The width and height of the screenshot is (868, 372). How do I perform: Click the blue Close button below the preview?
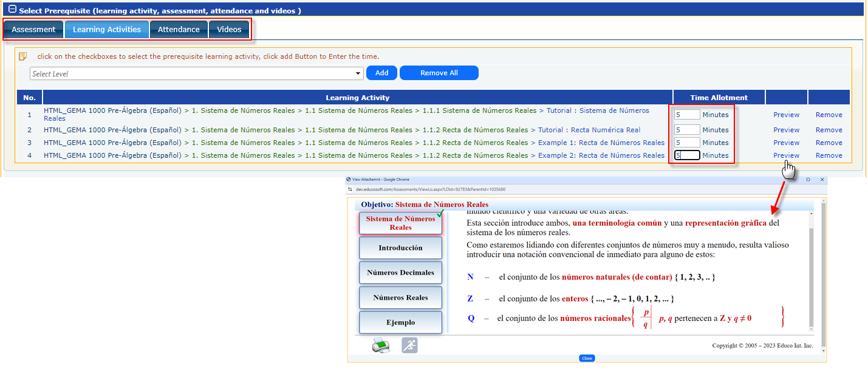tap(586, 358)
